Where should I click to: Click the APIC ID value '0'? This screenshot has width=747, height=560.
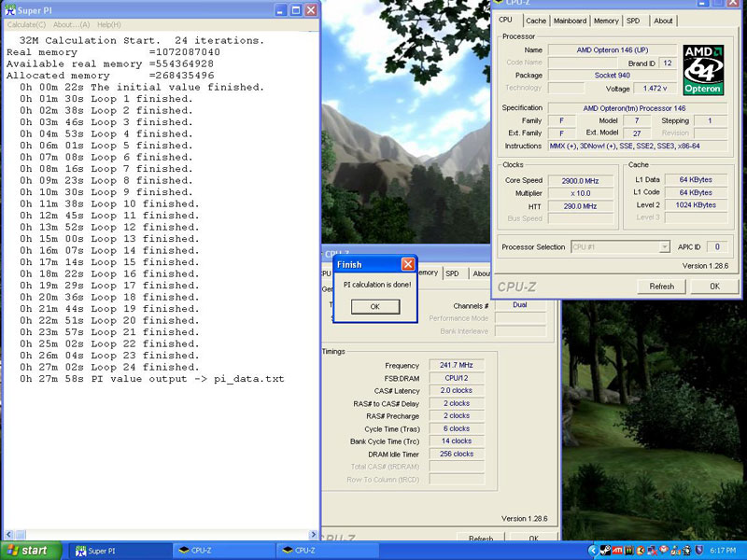click(717, 246)
